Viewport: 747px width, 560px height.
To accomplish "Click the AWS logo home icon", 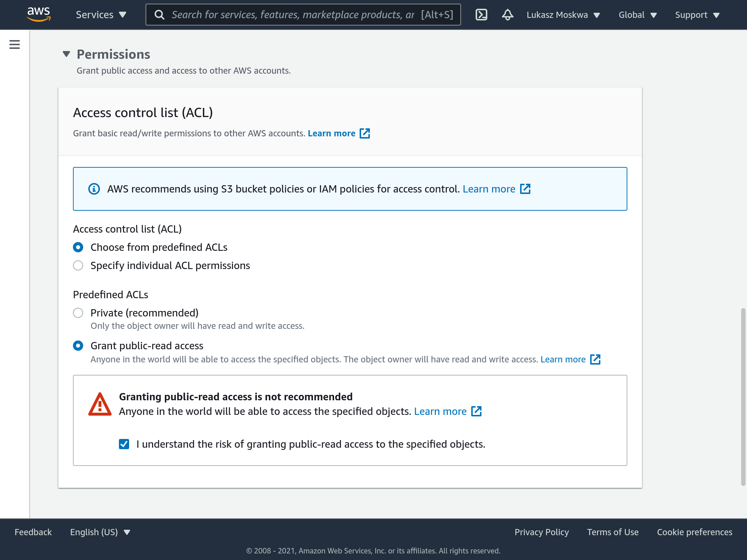I will pyautogui.click(x=39, y=14).
